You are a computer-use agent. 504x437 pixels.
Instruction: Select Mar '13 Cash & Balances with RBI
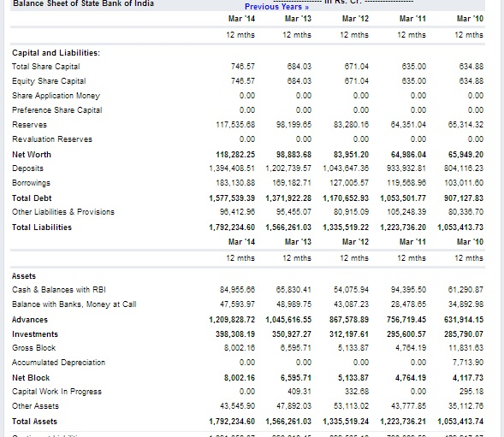[x=294, y=290]
